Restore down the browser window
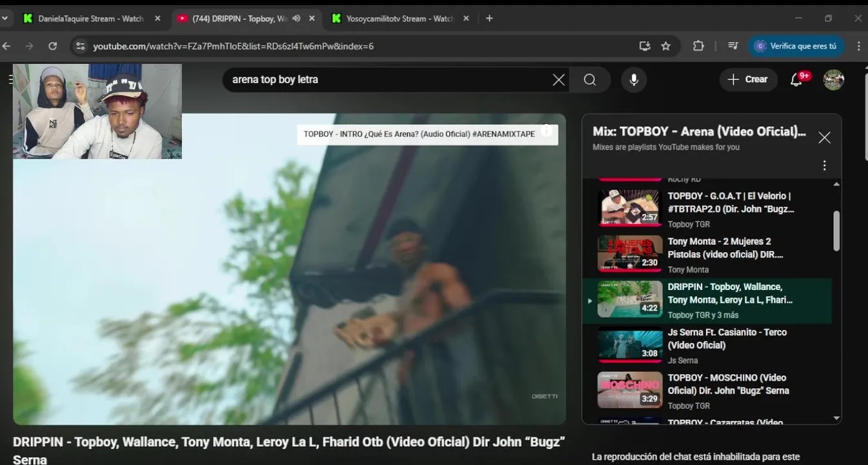Screen dimensions: 868x465 [x=829, y=19]
